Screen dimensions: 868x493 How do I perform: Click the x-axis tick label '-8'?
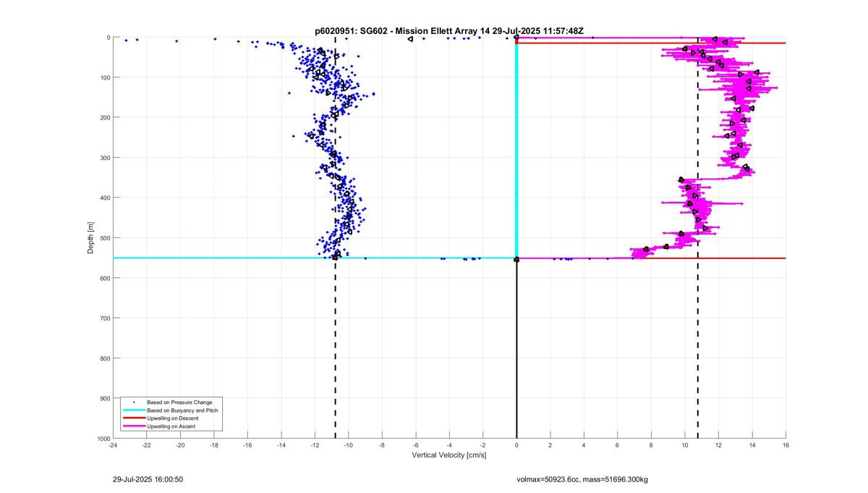pos(382,446)
